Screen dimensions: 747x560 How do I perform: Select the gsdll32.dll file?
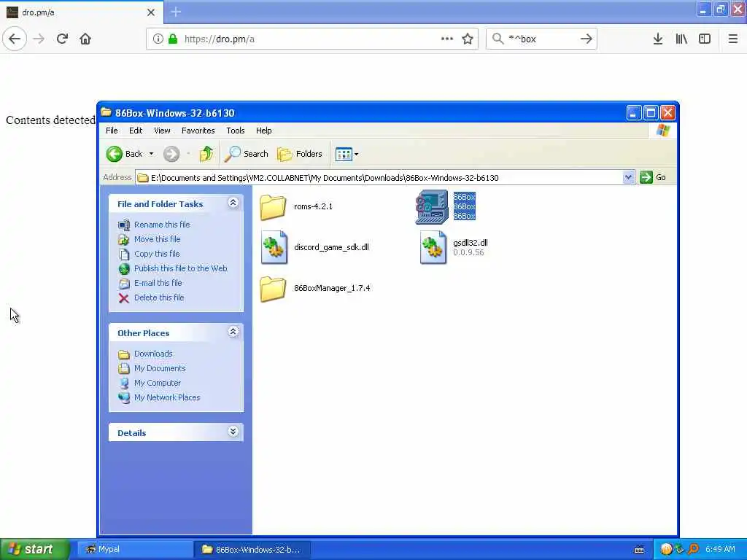454,247
